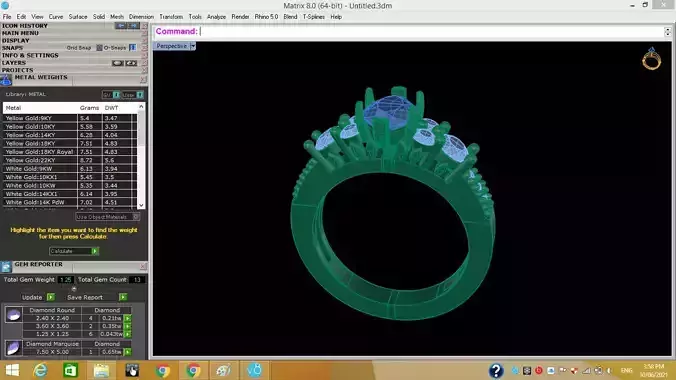Select the Yellow Gold:22KY row

pyautogui.click(x=70, y=160)
